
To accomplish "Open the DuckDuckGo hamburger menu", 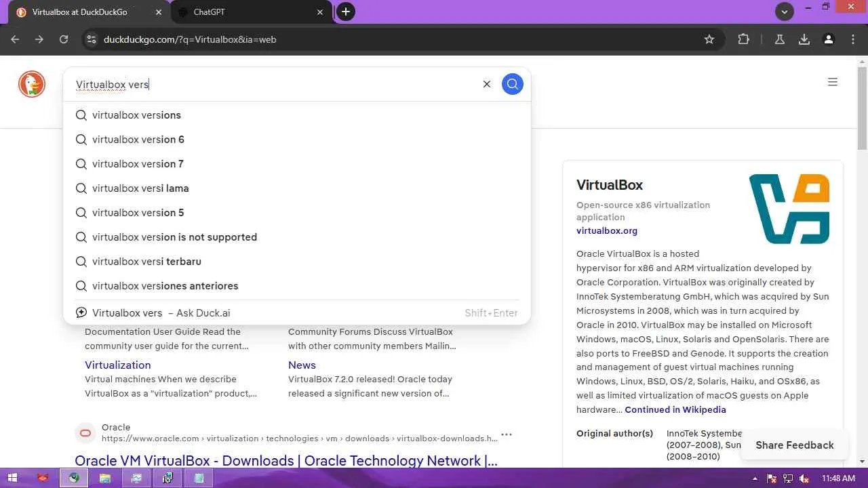I will (833, 82).
